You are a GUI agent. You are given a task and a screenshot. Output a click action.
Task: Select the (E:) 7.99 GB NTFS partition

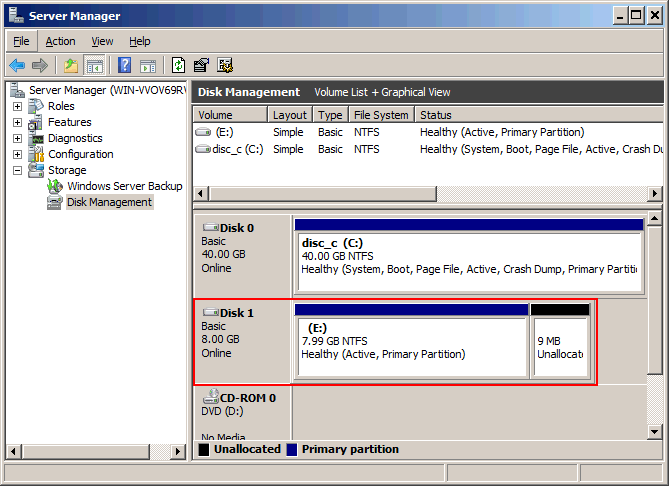point(412,341)
